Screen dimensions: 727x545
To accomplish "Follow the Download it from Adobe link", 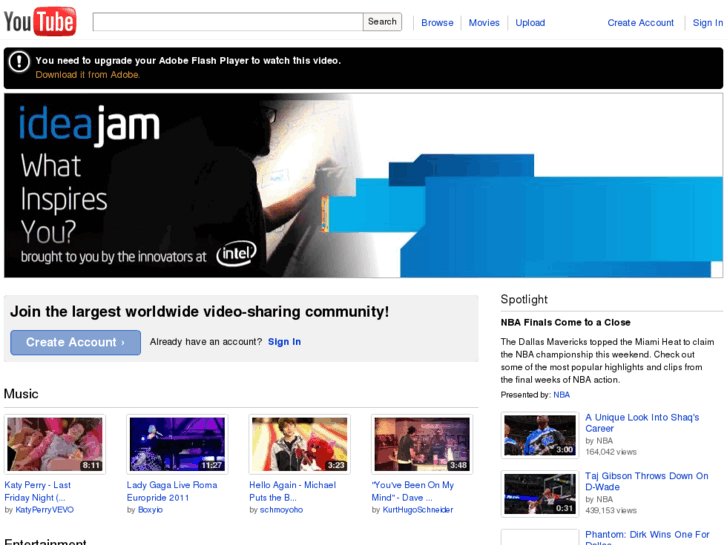I will click(x=88, y=75).
